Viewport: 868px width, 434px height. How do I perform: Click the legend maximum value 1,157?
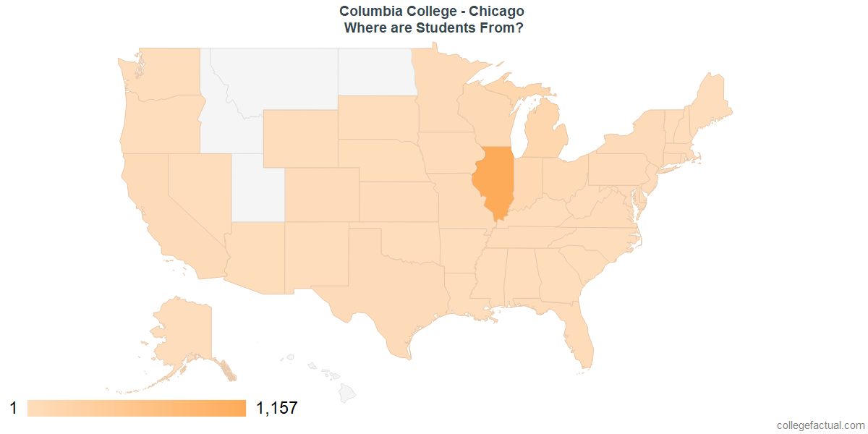coord(277,408)
